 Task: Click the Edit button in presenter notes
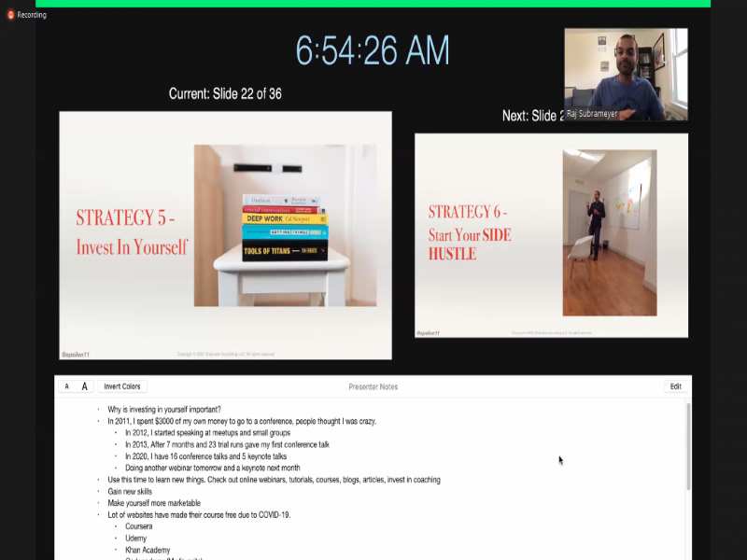[x=675, y=386]
